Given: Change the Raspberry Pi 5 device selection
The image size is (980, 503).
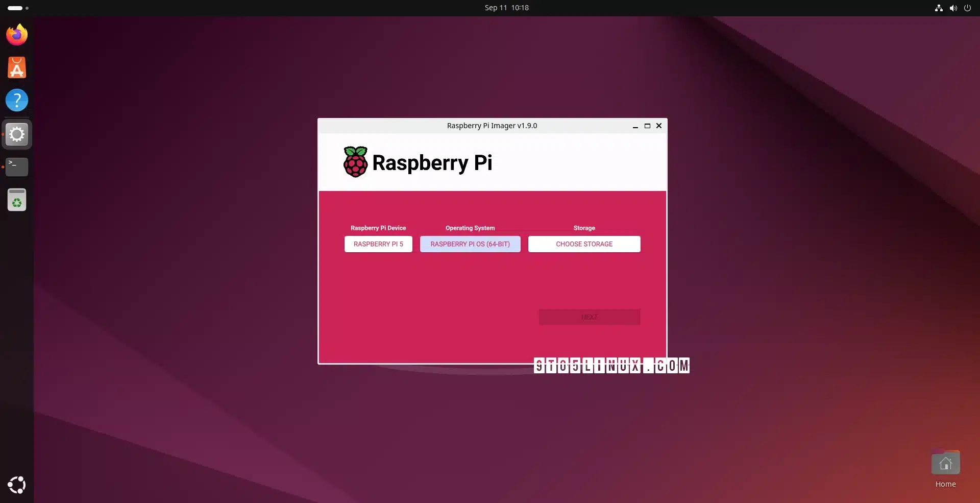Looking at the screenshot, I should pos(378,244).
